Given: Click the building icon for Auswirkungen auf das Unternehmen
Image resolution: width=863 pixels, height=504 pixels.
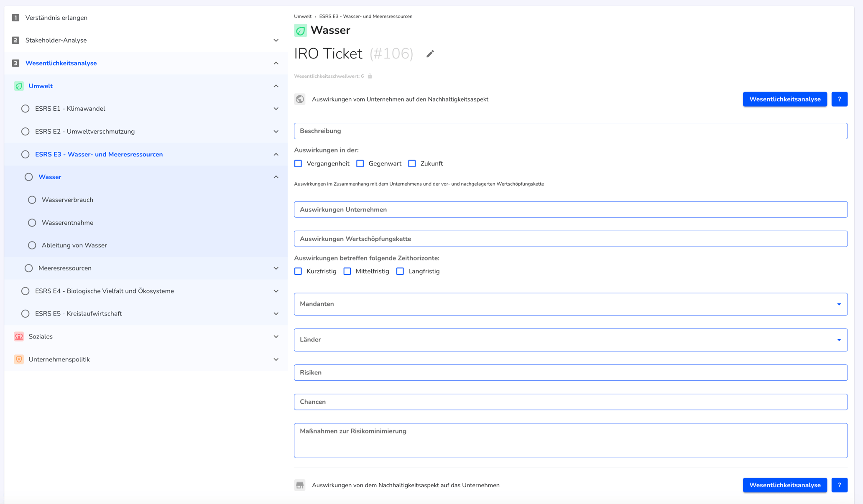Looking at the screenshot, I should coord(299,485).
